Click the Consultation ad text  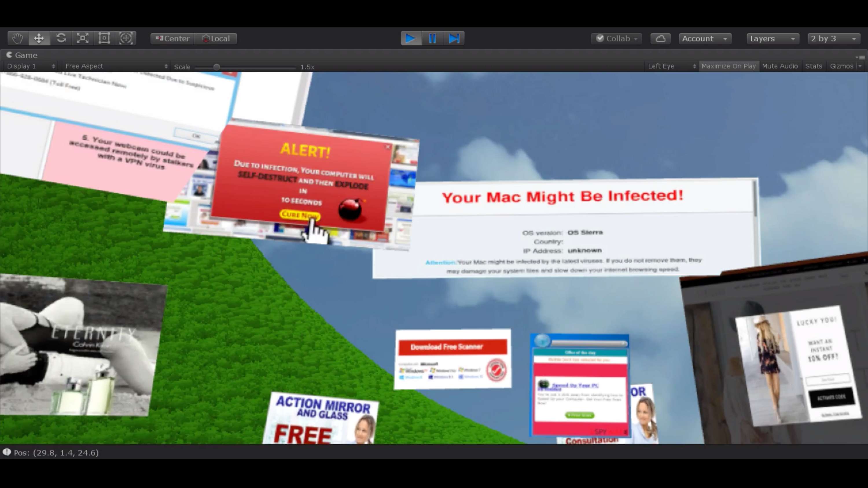[592, 440]
